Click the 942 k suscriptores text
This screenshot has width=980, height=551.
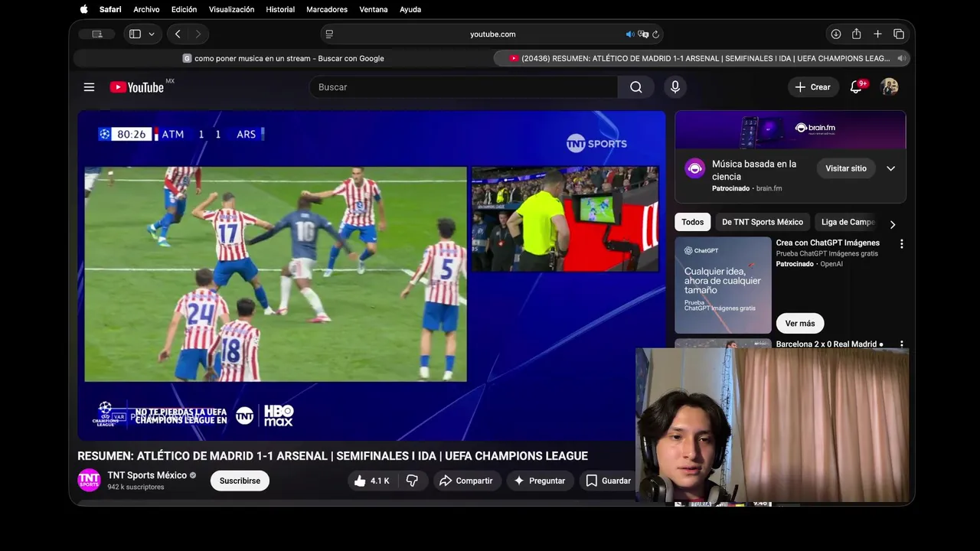(x=136, y=487)
